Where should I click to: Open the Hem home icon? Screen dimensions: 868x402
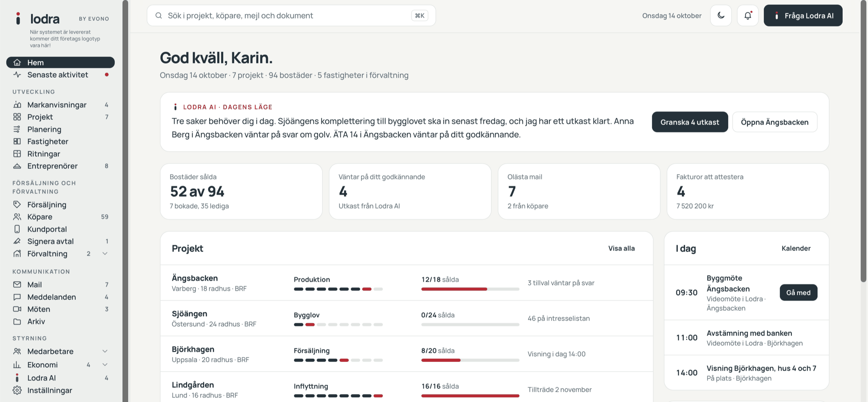pyautogui.click(x=17, y=62)
